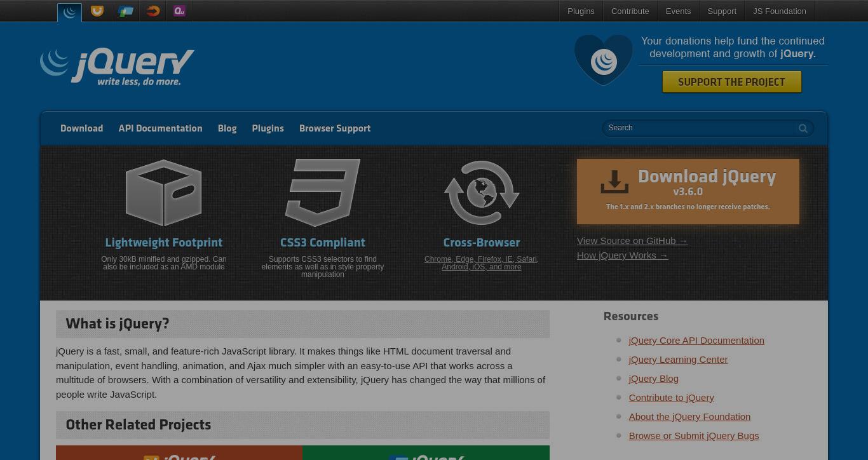Click the Supports CSS3 selectors description
868x460 pixels.
coord(323,267)
